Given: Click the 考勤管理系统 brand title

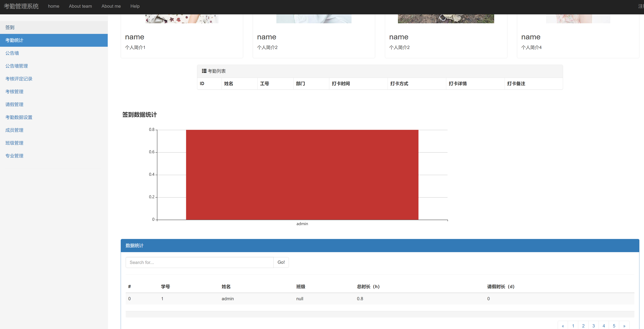Looking at the screenshot, I should [x=21, y=6].
